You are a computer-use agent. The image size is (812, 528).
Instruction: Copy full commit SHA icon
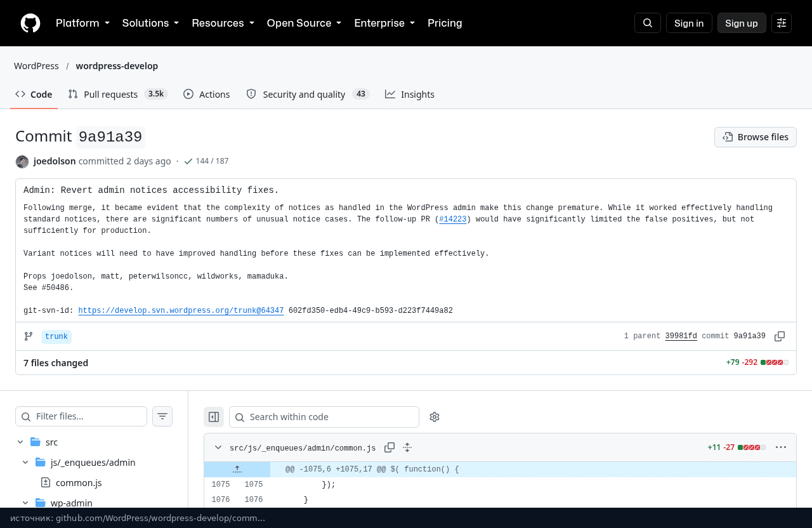[x=780, y=336]
